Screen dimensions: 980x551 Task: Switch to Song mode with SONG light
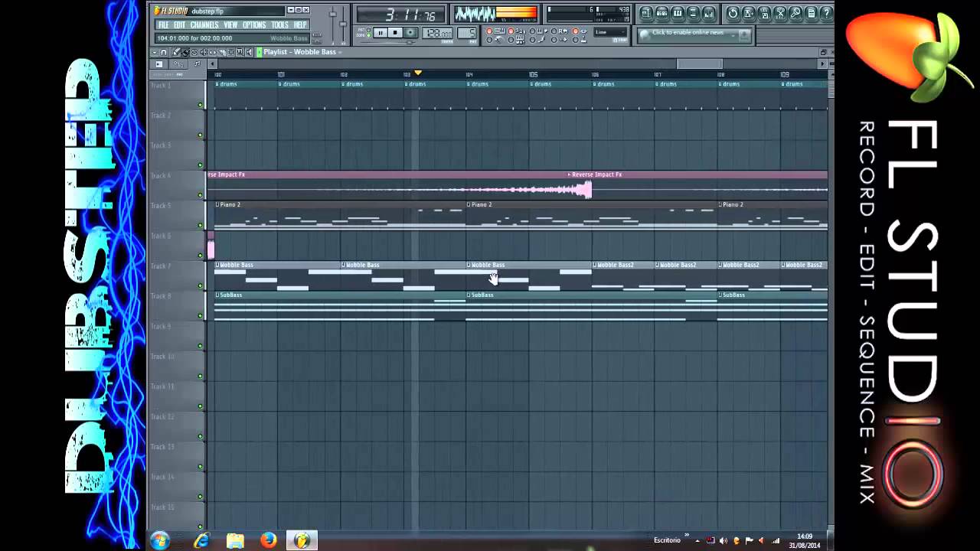(368, 35)
